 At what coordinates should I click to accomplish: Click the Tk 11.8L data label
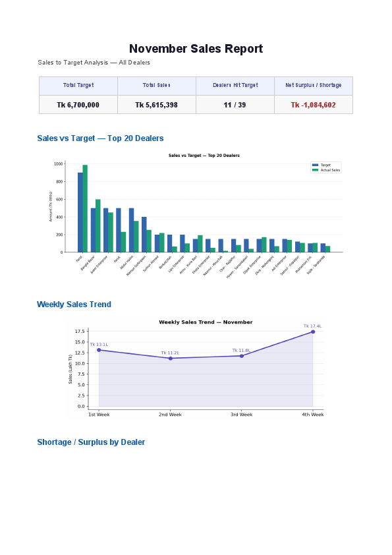[x=241, y=351]
